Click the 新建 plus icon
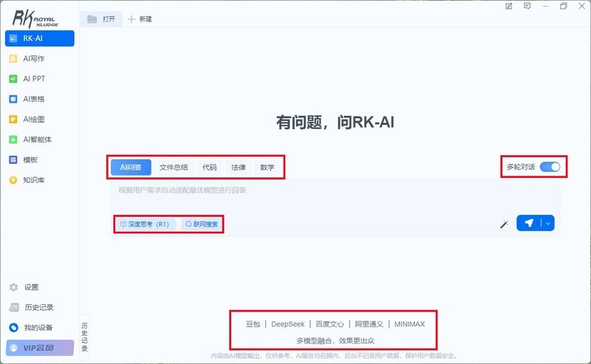 coord(131,19)
